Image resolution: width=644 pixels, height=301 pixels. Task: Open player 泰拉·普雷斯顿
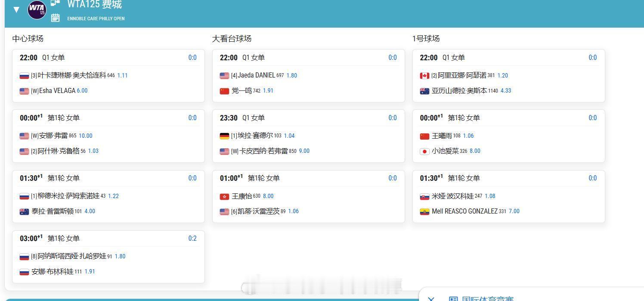click(53, 211)
